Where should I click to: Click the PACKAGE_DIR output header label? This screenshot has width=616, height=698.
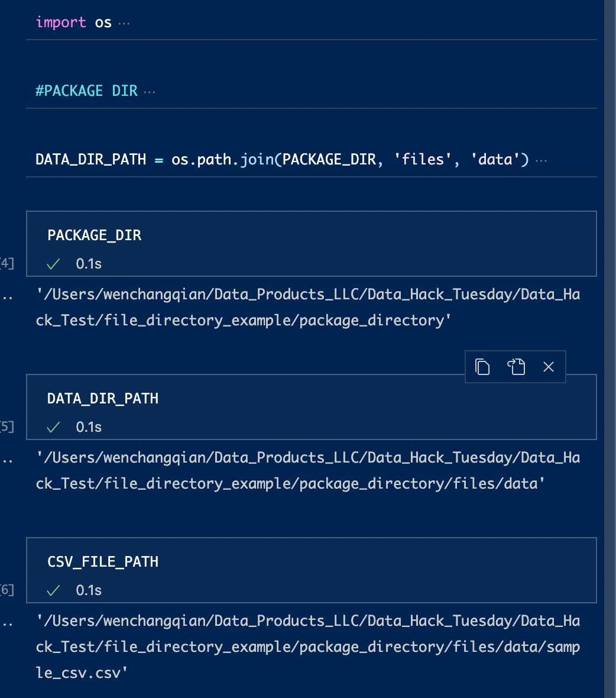pyautogui.click(x=94, y=235)
